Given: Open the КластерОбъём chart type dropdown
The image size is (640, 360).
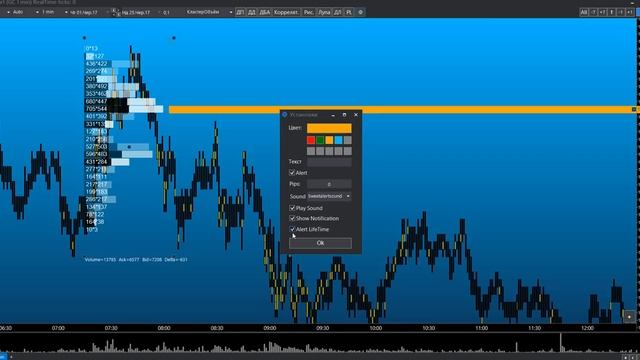Looking at the screenshot, I should point(209,12).
